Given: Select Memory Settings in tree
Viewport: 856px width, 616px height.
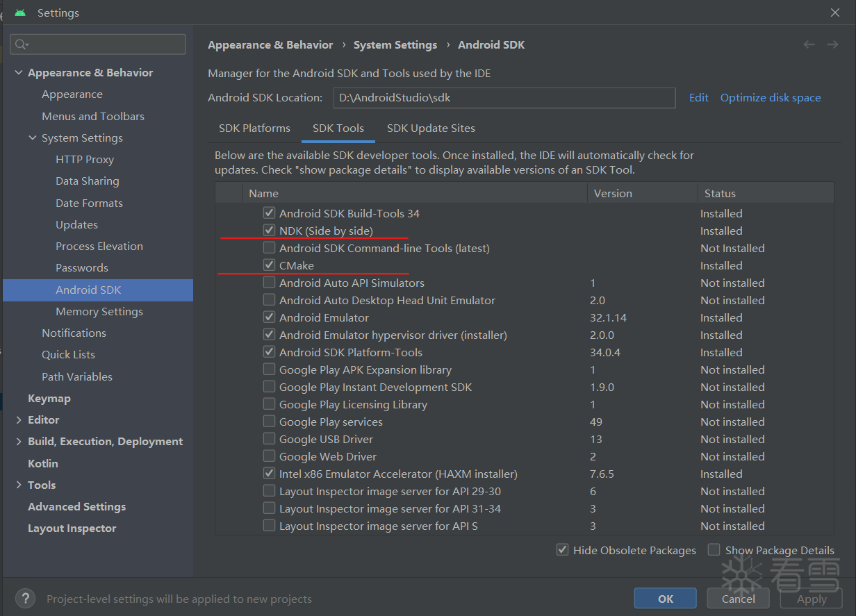Looking at the screenshot, I should coord(99,312).
